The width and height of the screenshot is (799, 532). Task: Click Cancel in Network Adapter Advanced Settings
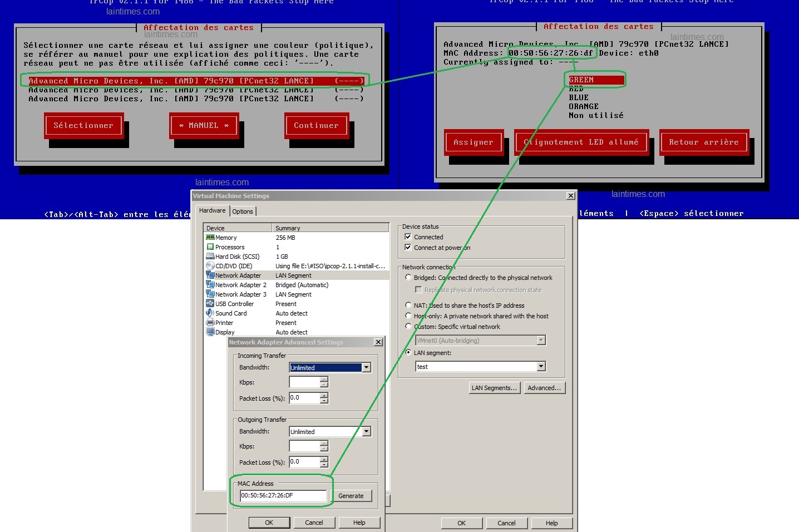314,523
